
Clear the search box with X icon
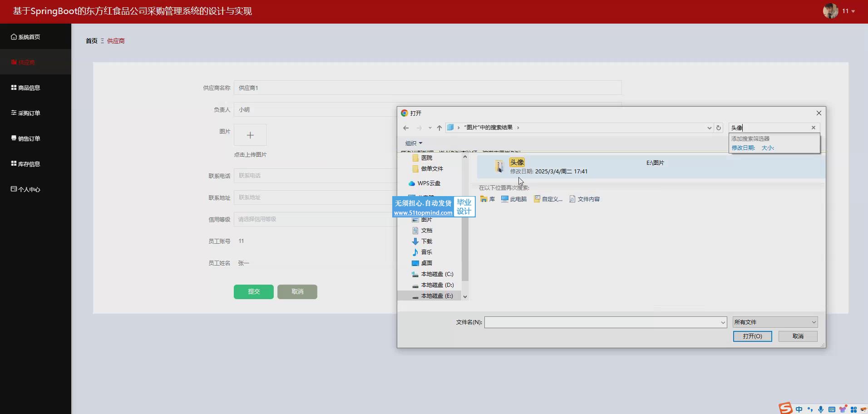coord(813,128)
